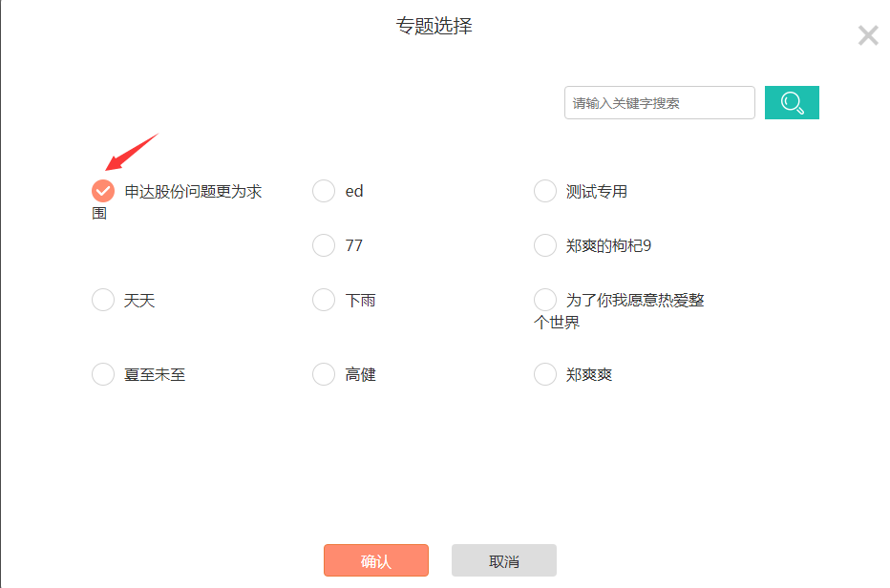Viewport: 890px width, 588px height.
Task: Click the 测试专用 label text
Action: pyautogui.click(x=597, y=192)
